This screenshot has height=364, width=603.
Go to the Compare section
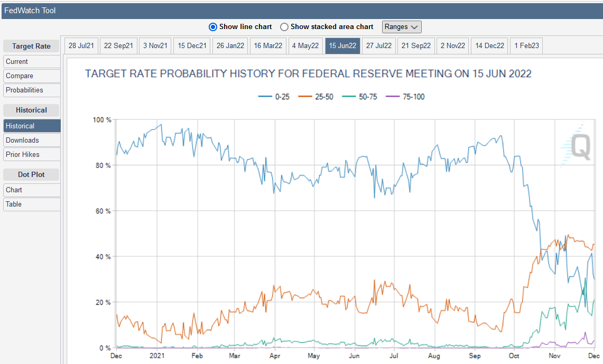coord(32,76)
